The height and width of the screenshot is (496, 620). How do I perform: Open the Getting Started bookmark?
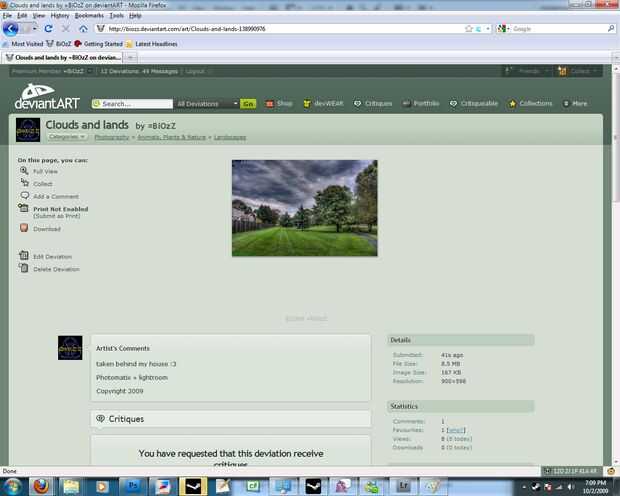tap(98, 44)
